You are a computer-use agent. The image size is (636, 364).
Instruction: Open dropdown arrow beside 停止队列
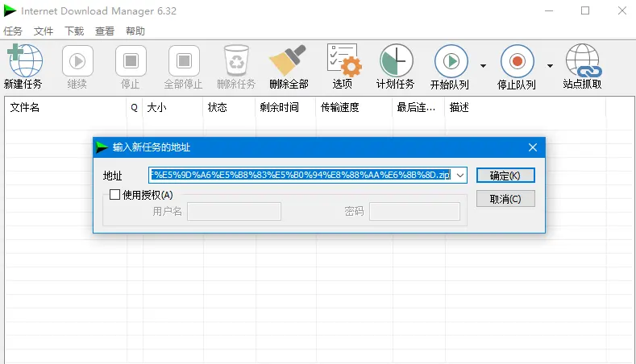pyautogui.click(x=550, y=66)
